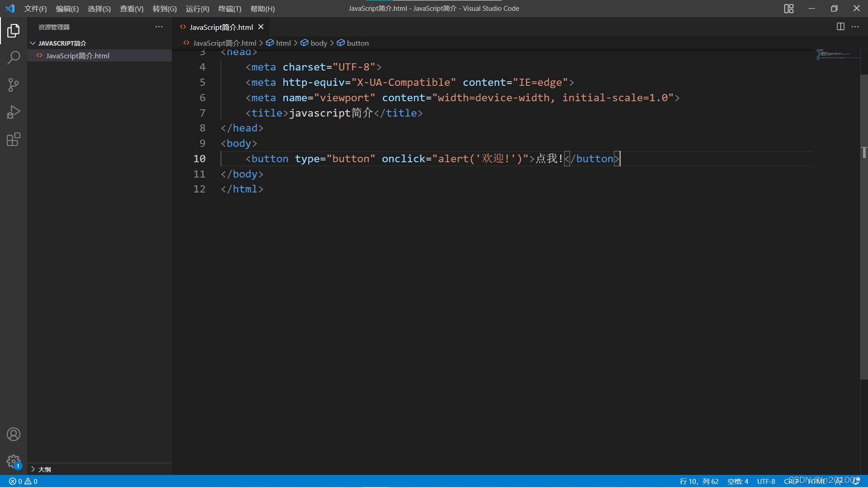Click the closing </html> tag

tap(242, 189)
